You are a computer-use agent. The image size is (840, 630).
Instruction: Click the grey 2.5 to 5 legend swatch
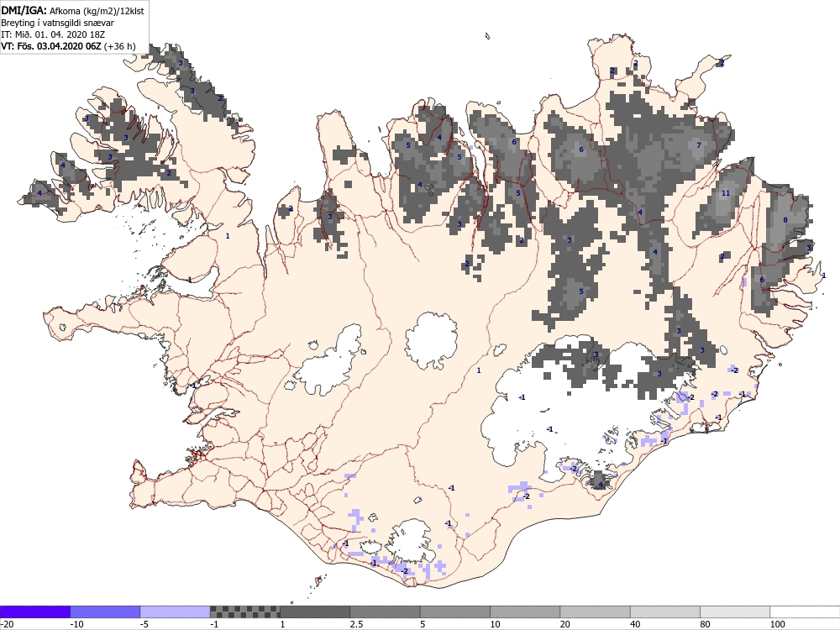386,612
